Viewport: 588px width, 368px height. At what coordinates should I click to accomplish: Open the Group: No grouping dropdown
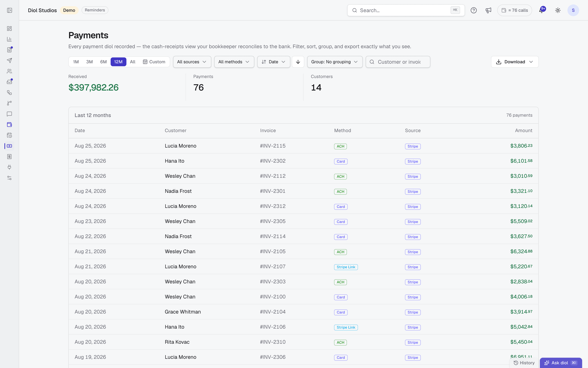(x=335, y=62)
